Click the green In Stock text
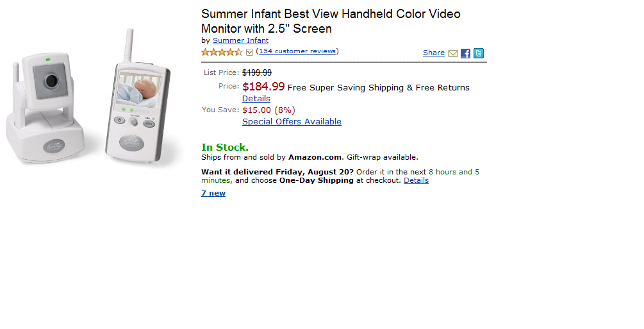Screen dimensions: 644x329 [225, 148]
